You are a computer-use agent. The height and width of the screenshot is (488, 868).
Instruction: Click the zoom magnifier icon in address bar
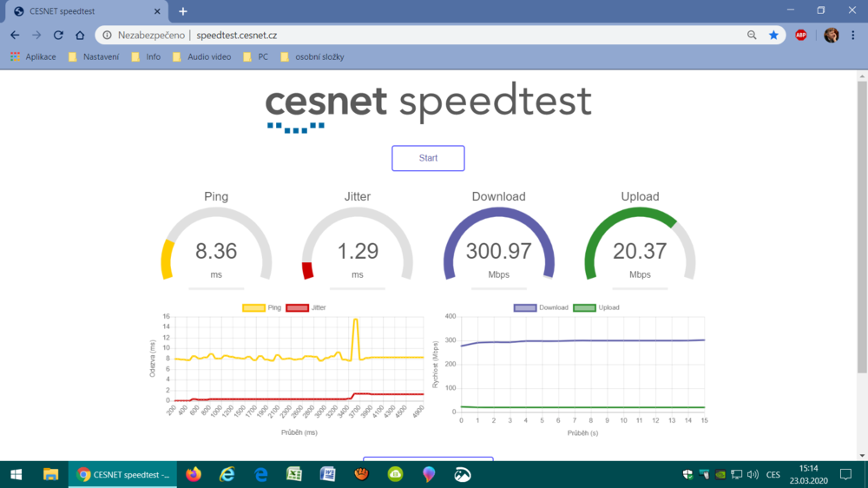[x=752, y=36]
